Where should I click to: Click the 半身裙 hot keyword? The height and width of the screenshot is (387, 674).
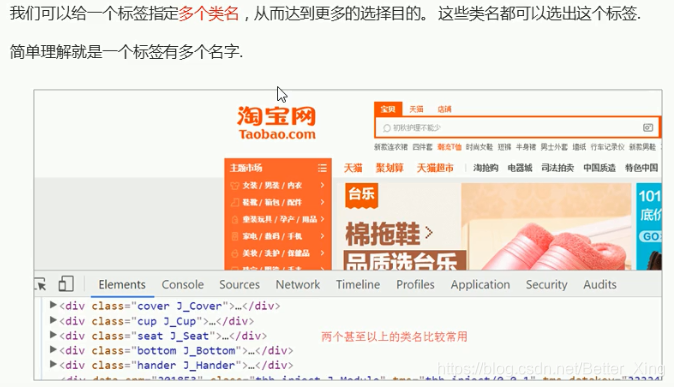coord(526,147)
